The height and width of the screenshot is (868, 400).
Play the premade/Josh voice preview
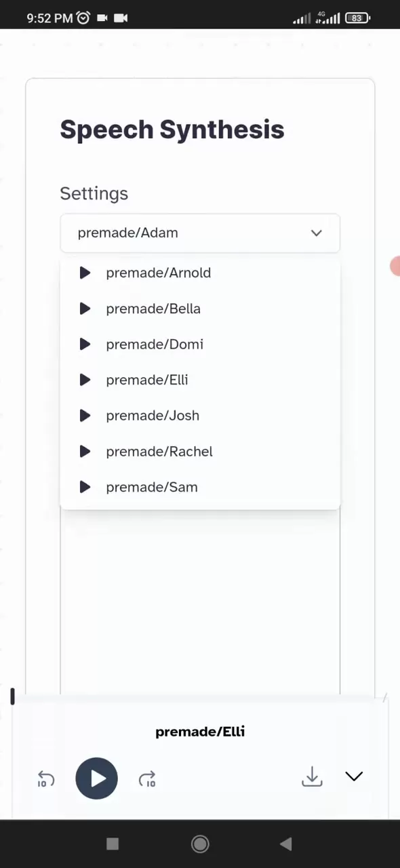[x=85, y=416]
